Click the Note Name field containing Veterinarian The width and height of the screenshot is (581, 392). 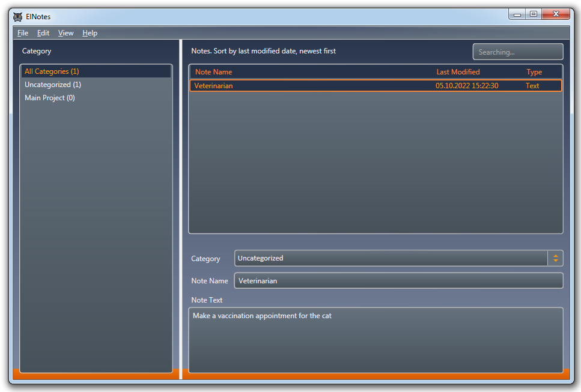(398, 280)
